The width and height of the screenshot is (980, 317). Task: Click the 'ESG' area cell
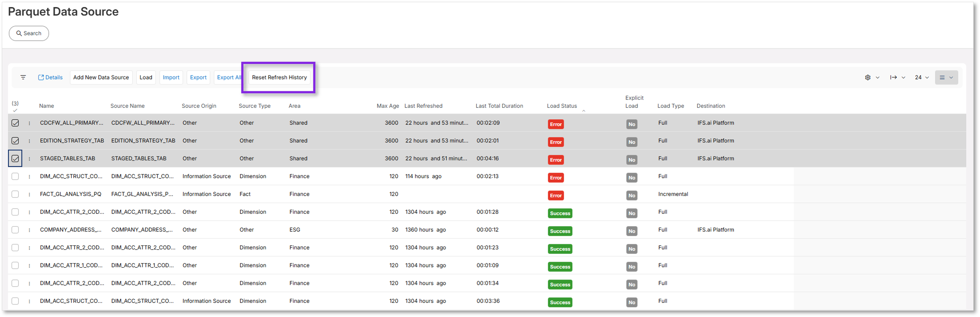pyautogui.click(x=295, y=230)
